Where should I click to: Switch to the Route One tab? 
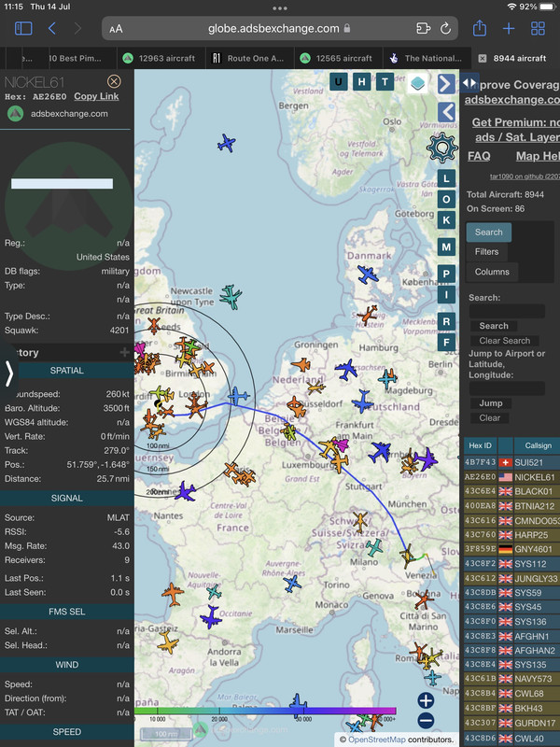point(249,58)
